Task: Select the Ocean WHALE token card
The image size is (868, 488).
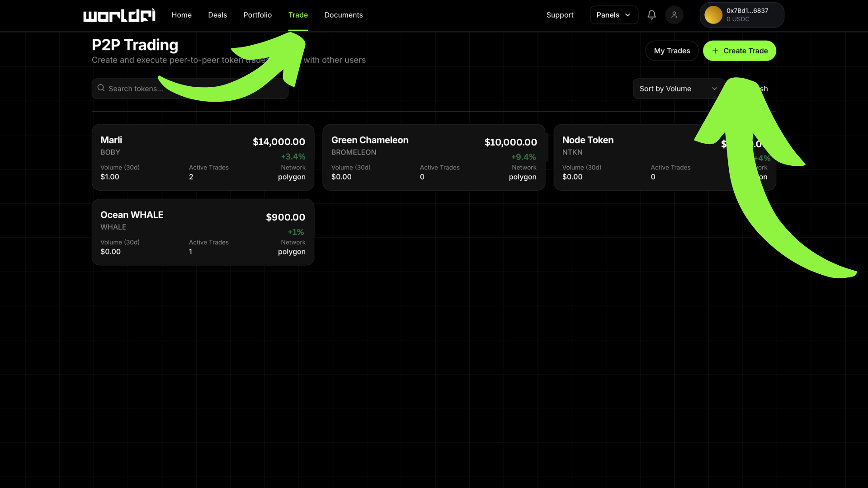Action: click(x=203, y=232)
